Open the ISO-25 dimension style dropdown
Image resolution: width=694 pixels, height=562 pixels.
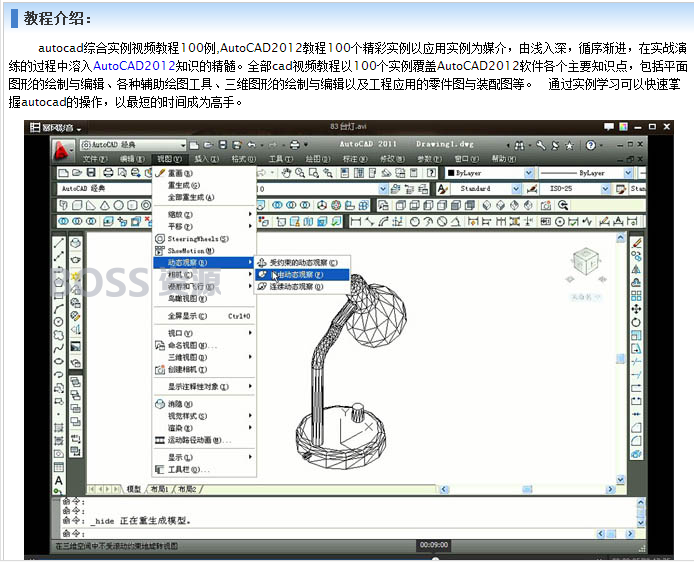605,189
